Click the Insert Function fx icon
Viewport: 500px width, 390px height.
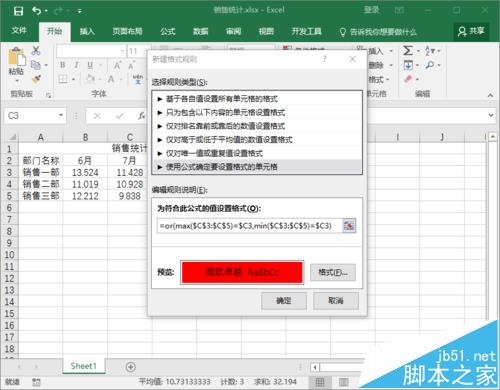[142, 116]
